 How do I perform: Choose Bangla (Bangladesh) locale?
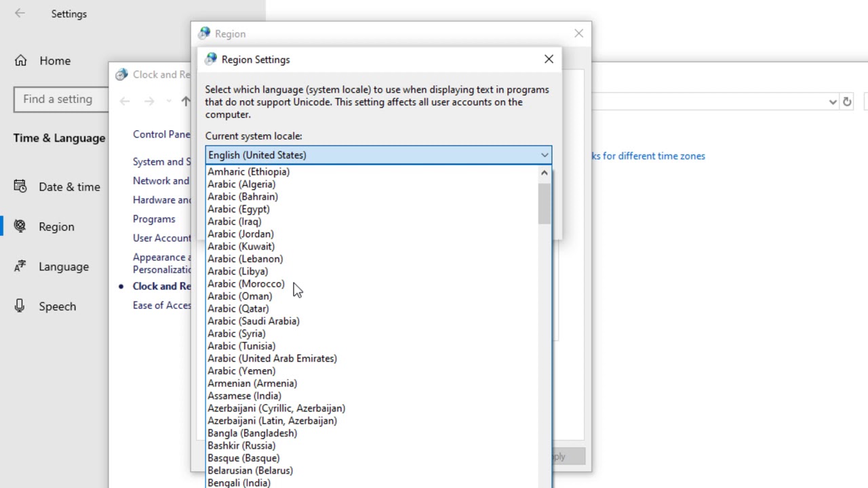pos(372,433)
